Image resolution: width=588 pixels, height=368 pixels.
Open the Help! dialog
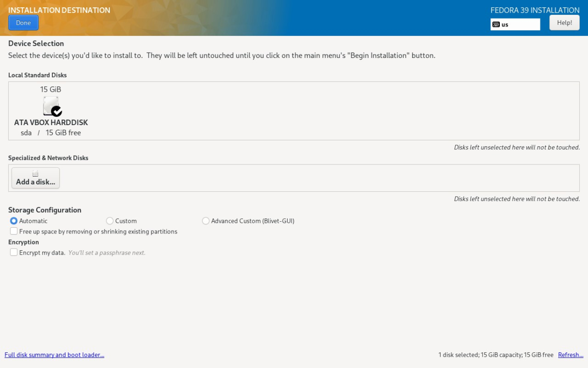click(564, 23)
